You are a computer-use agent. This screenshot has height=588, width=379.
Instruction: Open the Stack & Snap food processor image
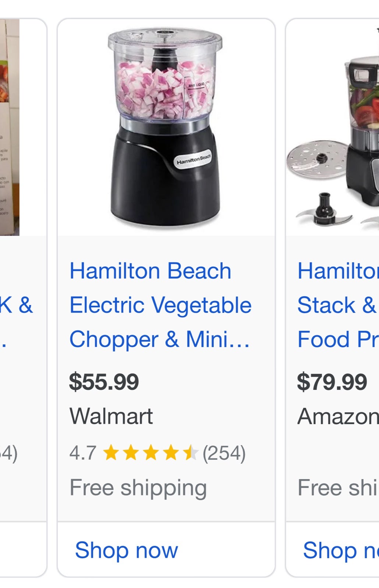[x=333, y=127]
